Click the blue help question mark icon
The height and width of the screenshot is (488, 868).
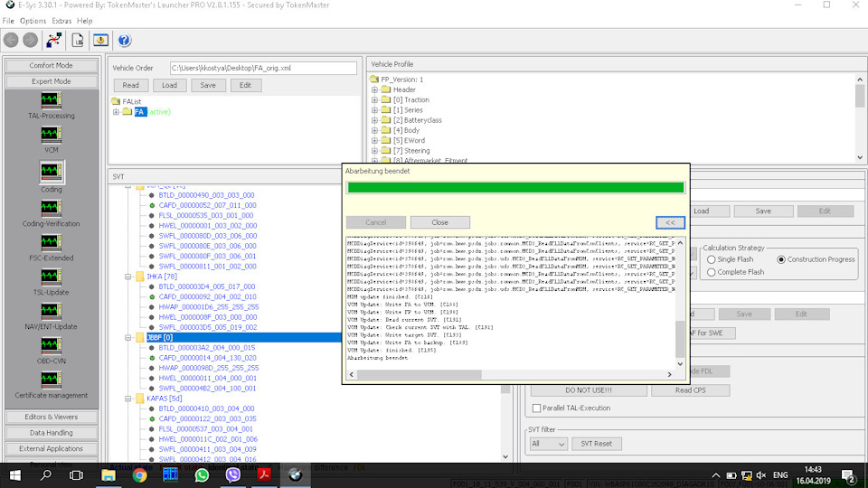point(124,40)
